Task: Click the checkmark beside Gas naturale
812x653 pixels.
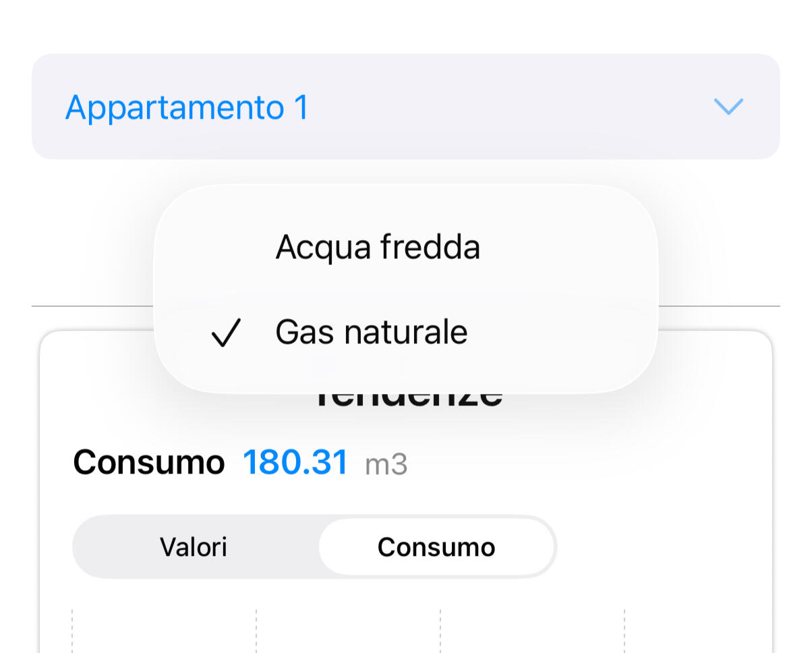Action: coord(225,333)
